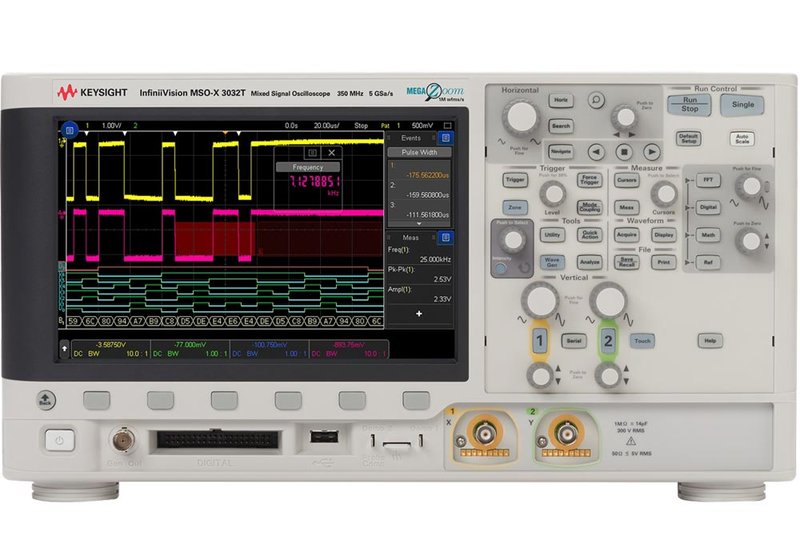Image resolution: width=800 pixels, height=560 pixels.
Task: Close the Frequency counter popup
Action: click(x=332, y=152)
